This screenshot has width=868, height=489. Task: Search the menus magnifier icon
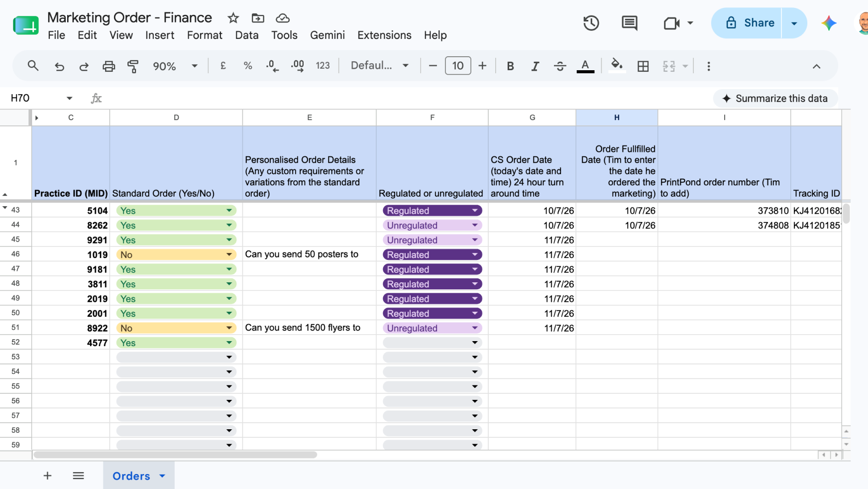click(x=33, y=66)
